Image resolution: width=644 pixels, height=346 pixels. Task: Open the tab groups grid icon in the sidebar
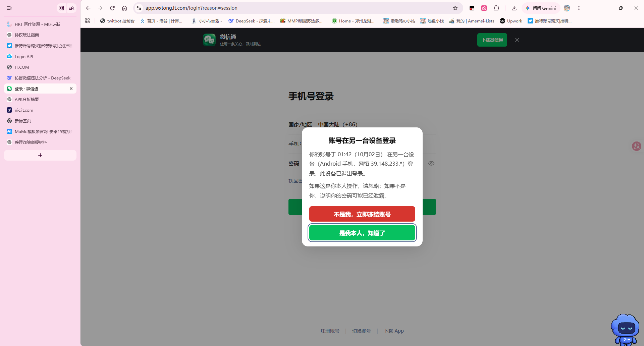click(x=62, y=8)
